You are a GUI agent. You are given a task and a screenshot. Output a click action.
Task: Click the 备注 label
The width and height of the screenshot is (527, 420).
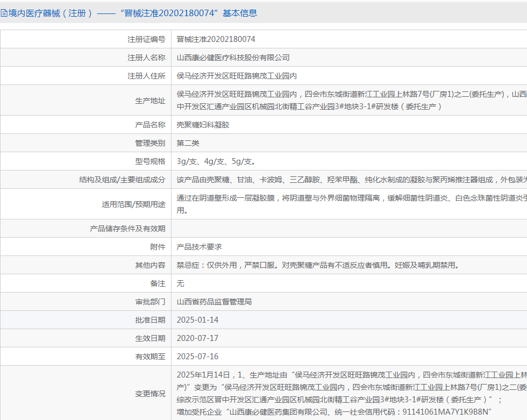pos(158,283)
